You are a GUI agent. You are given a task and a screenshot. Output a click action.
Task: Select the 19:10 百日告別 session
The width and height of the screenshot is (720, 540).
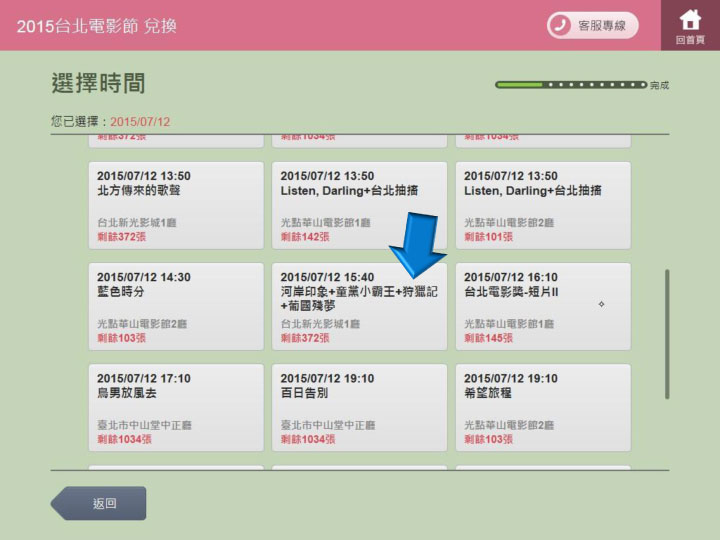click(x=359, y=407)
